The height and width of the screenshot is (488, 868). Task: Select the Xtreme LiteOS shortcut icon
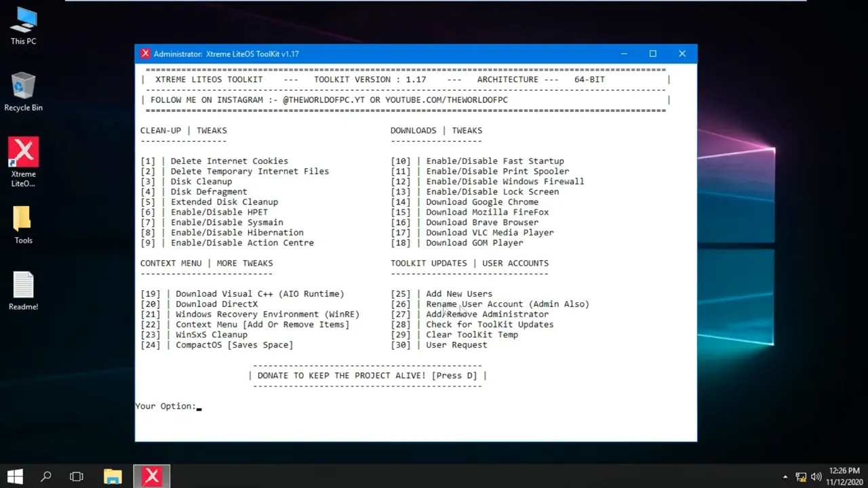[x=23, y=163]
